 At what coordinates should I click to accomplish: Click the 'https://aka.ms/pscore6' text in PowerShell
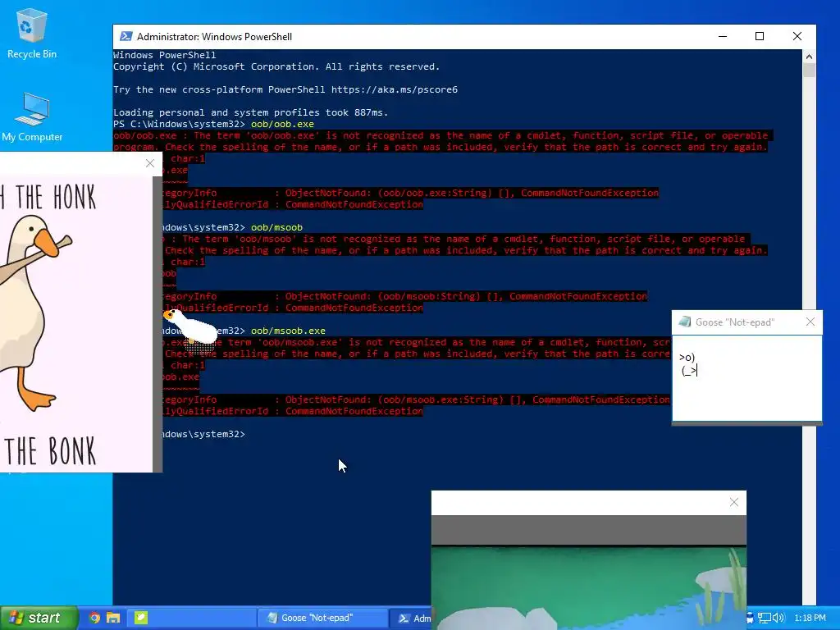click(x=395, y=89)
